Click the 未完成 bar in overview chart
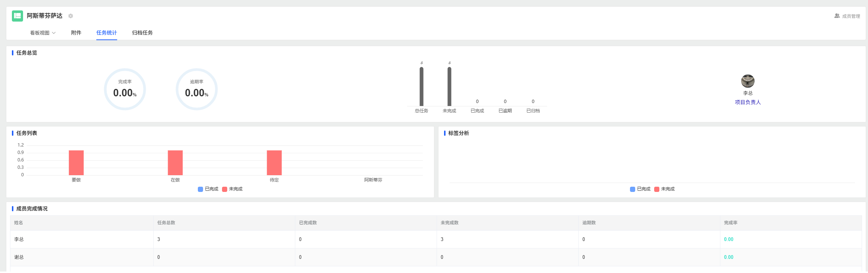The width and height of the screenshot is (868, 273). coord(449,87)
